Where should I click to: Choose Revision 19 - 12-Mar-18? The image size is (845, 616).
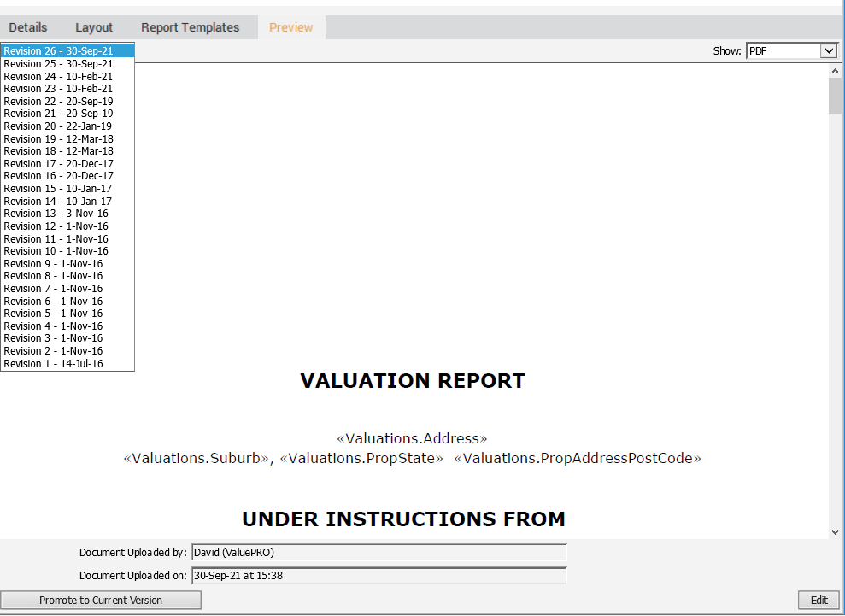click(x=67, y=139)
